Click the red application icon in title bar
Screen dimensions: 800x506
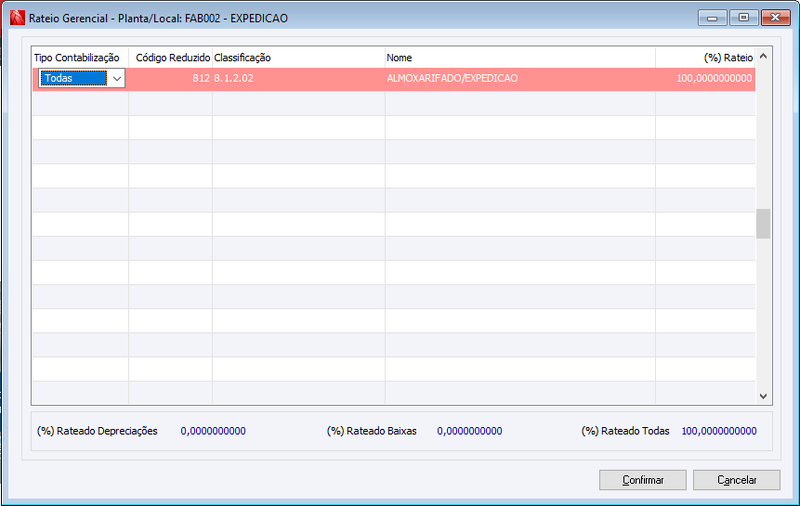(17, 18)
